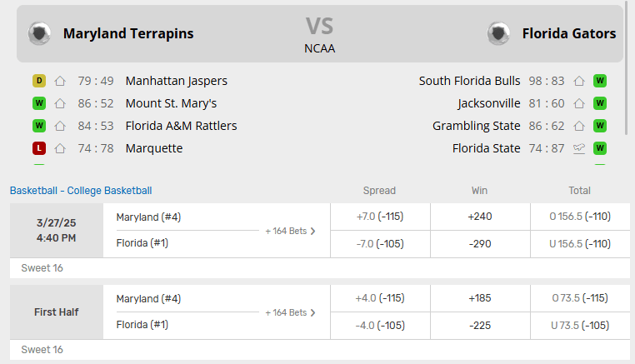Image resolution: width=635 pixels, height=364 pixels.
Task: Click Florida -4.0 first half spread
Action: (x=379, y=326)
